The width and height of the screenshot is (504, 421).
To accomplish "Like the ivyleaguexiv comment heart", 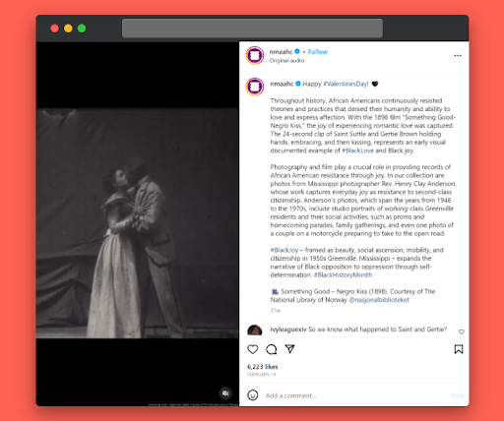I will pos(462,331).
